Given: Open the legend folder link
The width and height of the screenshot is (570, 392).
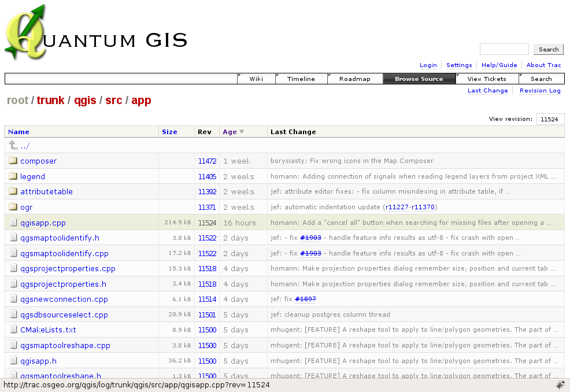Looking at the screenshot, I should [33, 176].
